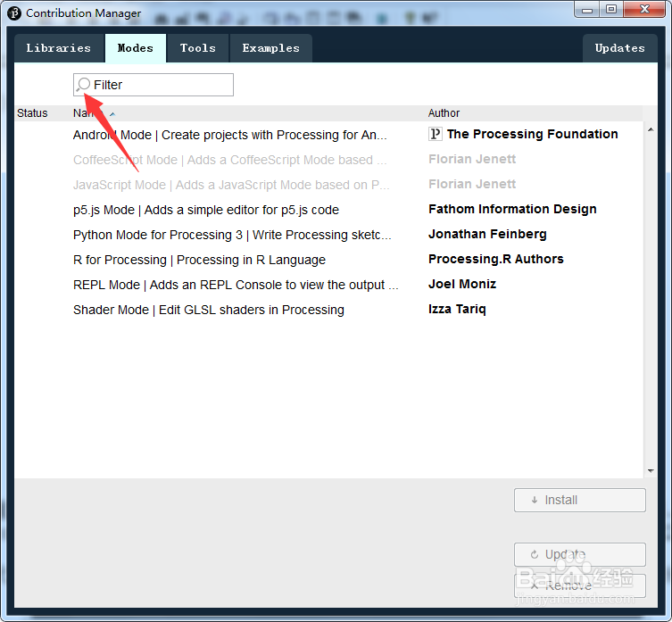Click author Joel Moniz

point(462,284)
